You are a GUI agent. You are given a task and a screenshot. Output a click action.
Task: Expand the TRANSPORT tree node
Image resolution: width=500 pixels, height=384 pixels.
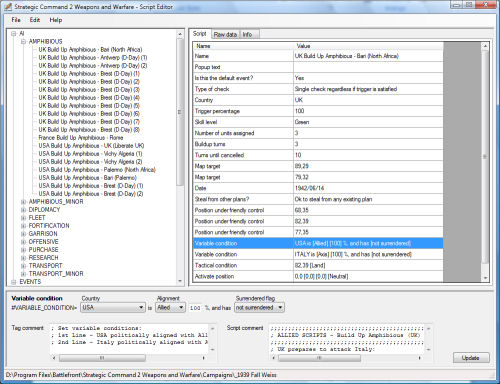pyautogui.click(x=23, y=266)
